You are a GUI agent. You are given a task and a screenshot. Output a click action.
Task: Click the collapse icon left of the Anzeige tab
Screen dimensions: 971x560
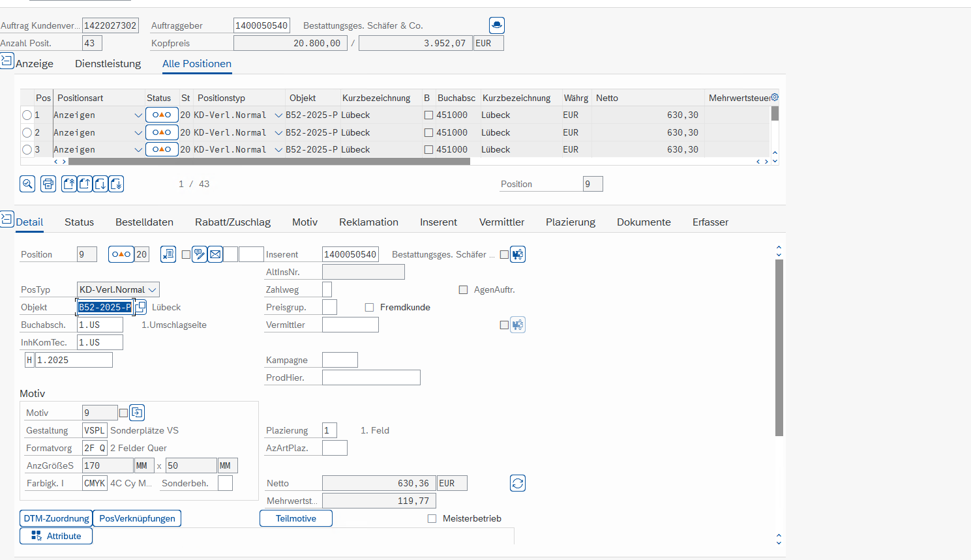[x=7, y=61]
